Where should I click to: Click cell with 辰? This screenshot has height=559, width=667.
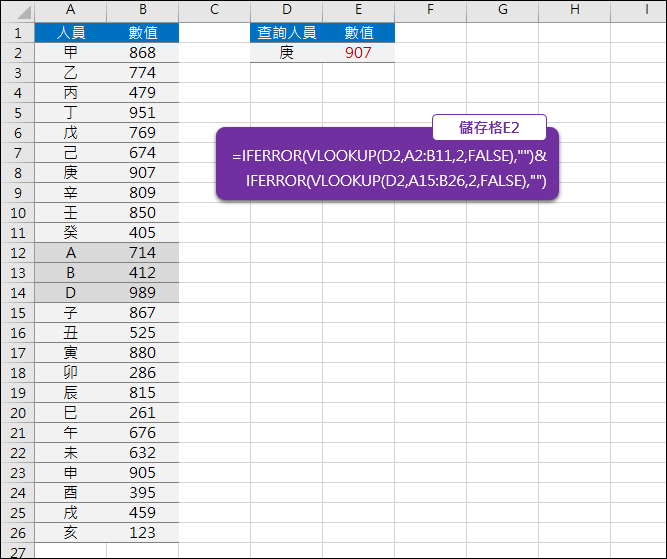[71, 393]
